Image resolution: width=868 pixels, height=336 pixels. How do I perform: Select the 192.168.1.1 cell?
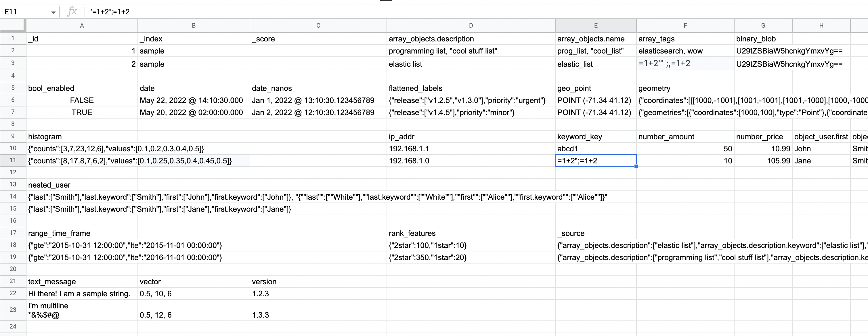coord(471,149)
